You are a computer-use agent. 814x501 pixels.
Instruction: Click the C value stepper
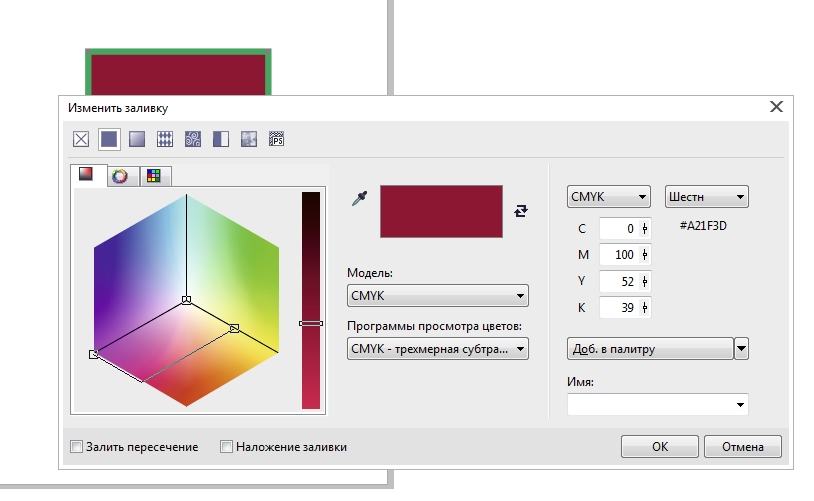pos(645,228)
